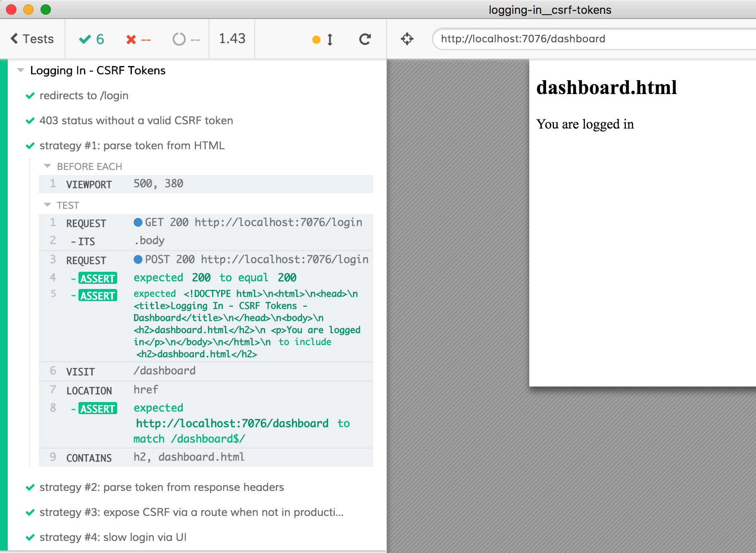The height and width of the screenshot is (553, 756).
Task: Select the VISIT /dashboard command
Action: point(206,371)
